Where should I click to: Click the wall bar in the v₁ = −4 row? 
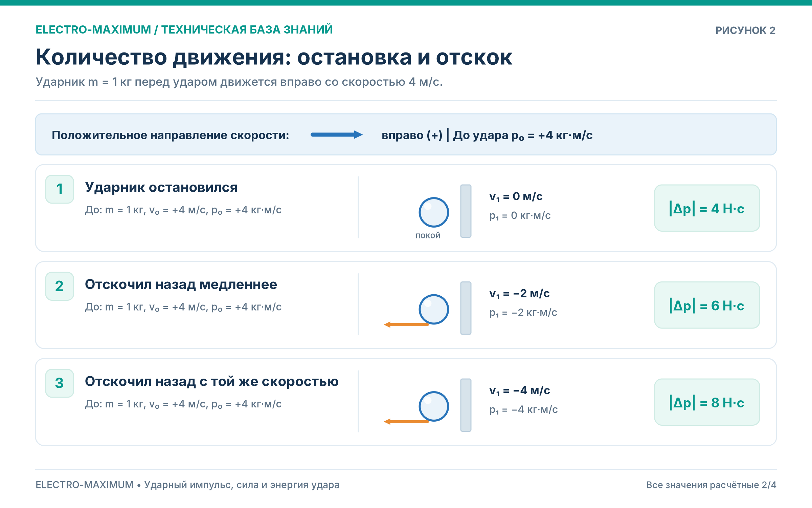(x=466, y=405)
